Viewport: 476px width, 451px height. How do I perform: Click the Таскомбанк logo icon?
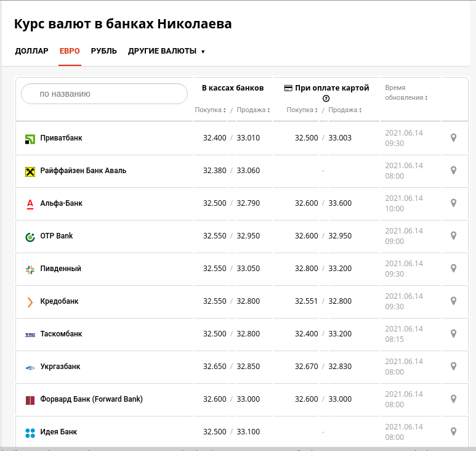point(30,335)
